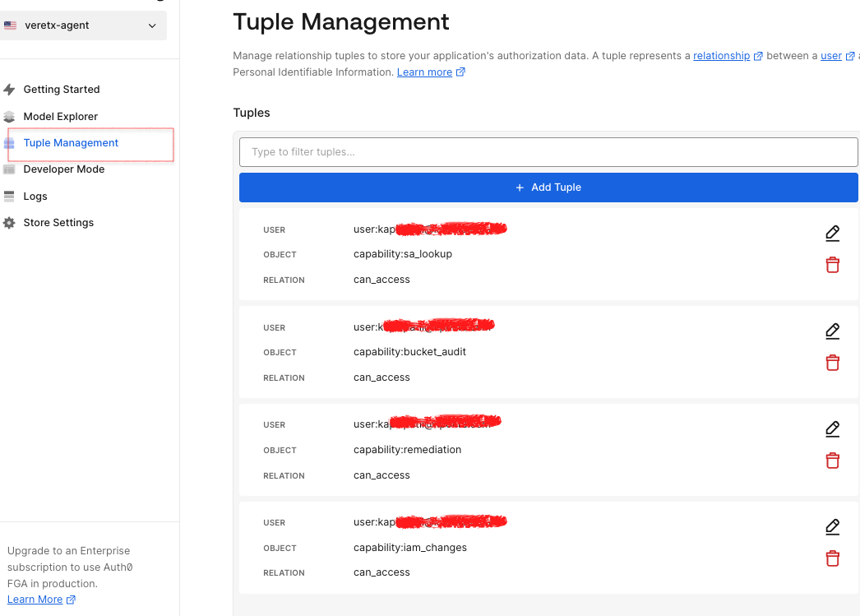The width and height of the screenshot is (860, 616).
Task: Click the delete icon for the iam_changes tuple
Action: [832, 558]
